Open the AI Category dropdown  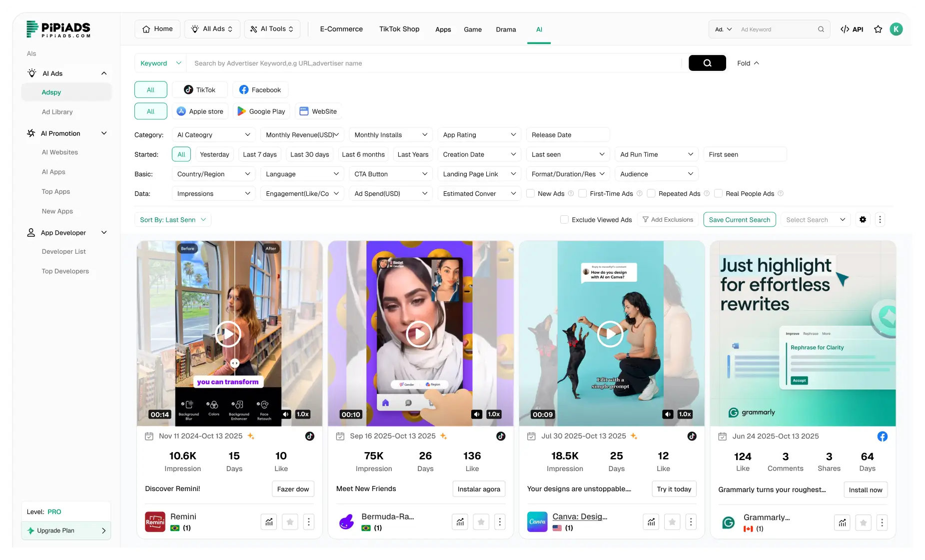tap(213, 134)
